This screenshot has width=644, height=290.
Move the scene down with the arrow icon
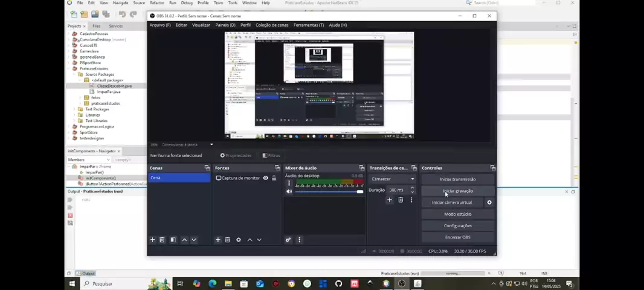click(194, 240)
